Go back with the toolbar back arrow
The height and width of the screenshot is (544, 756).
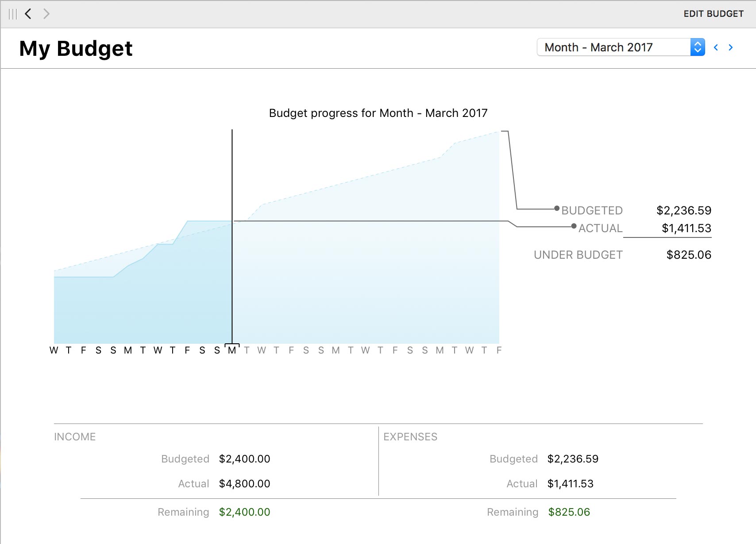pyautogui.click(x=28, y=14)
